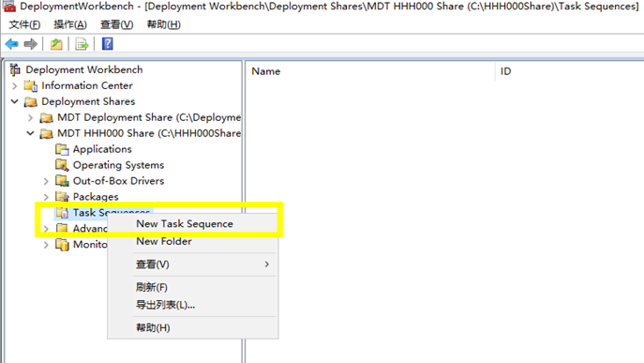The image size is (644, 363).
Task: Open the 文件(F) menu
Action: pos(24,24)
